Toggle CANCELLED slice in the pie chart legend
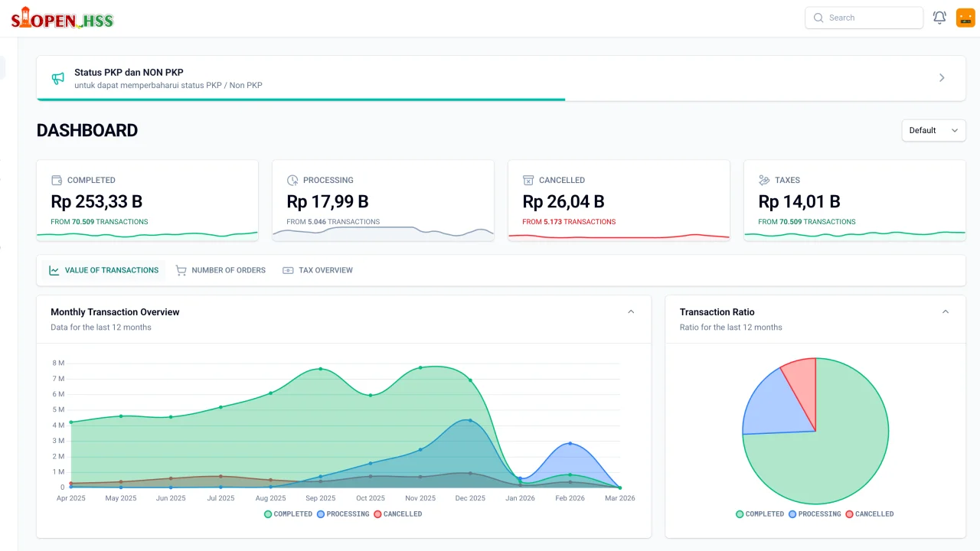The height and width of the screenshot is (551, 980). click(x=870, y=514)
